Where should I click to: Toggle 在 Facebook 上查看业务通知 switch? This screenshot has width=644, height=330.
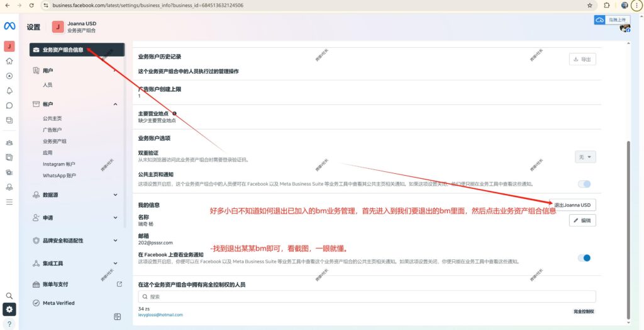[584, 258]
